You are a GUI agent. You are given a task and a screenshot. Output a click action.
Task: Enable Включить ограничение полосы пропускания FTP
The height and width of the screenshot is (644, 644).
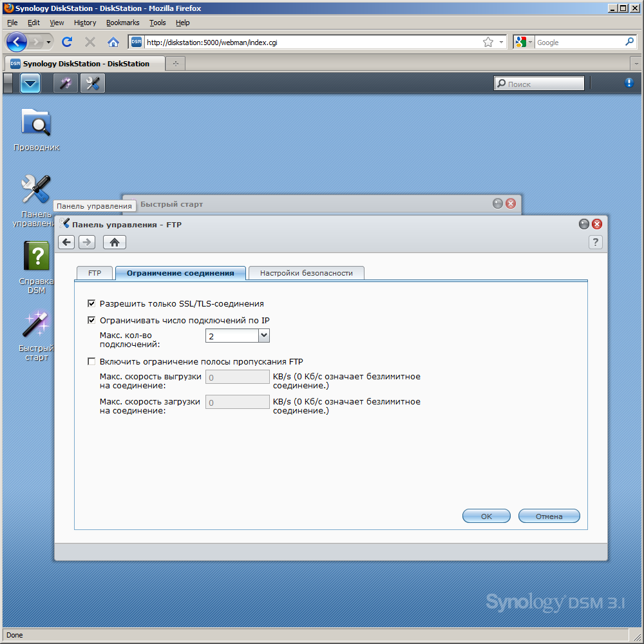pyautogui.click(x=91, y=361)
